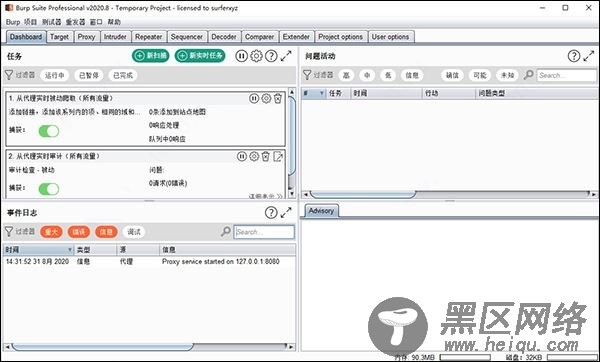
Task: Click magnifier search icon in 问题活动 panel
Action: tap(528, 75)
